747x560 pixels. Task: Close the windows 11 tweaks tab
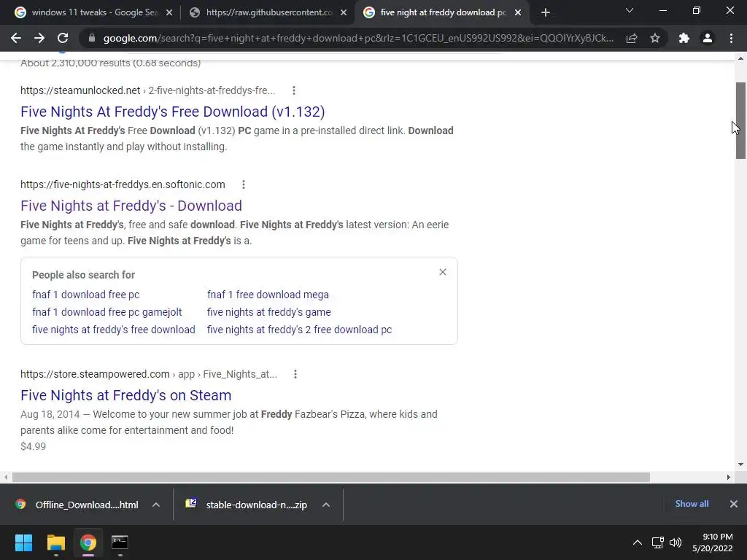click(x=169, y=13)
